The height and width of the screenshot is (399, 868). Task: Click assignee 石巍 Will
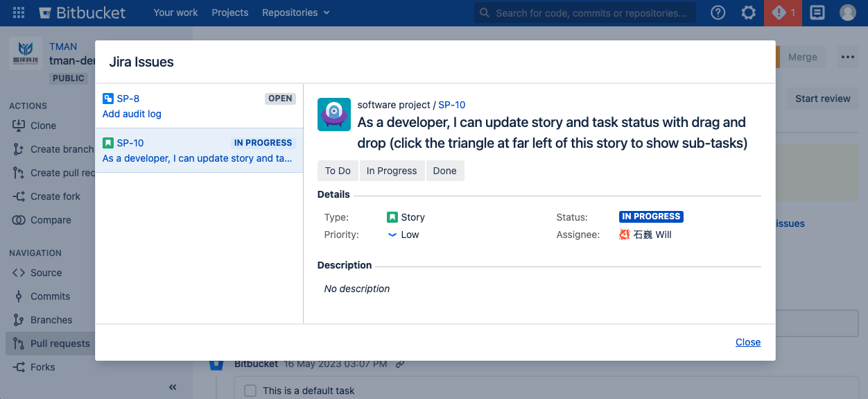click(645, 235)
